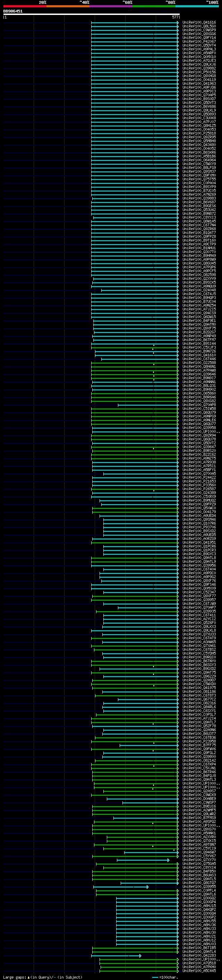Open hit UniRef100_Q41616
This screenshot has height=980, width=222.
(x=199, y=23)
